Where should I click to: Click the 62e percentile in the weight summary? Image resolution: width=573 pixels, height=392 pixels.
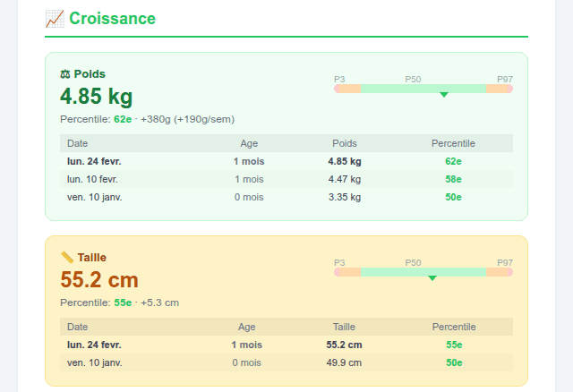tap(123, 119)
